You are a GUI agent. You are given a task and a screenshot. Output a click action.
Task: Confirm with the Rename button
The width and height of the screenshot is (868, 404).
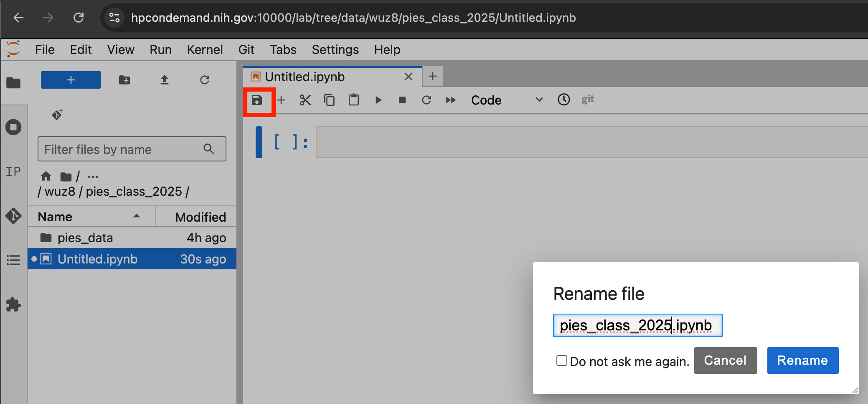[802, 361]
